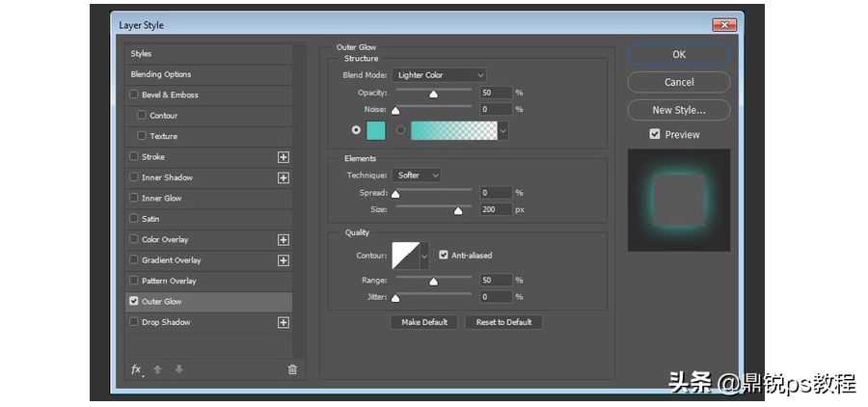Add another Gradient Overlay with plus icon

pyautogui.click(x=284, y=260)
